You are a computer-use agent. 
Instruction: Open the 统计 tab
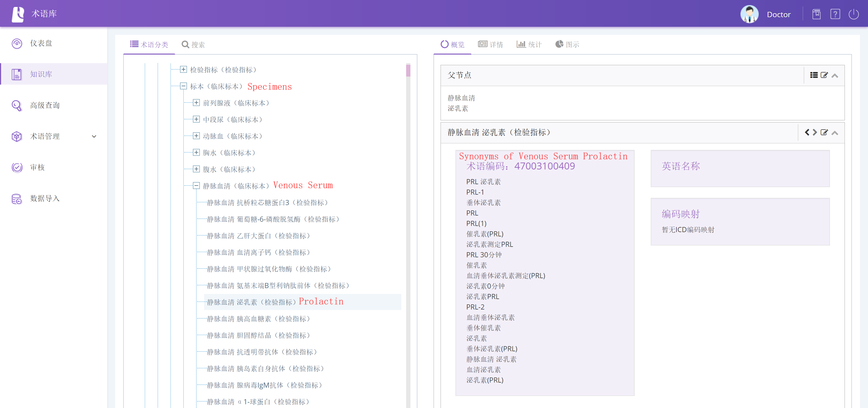tap(529, 44)
